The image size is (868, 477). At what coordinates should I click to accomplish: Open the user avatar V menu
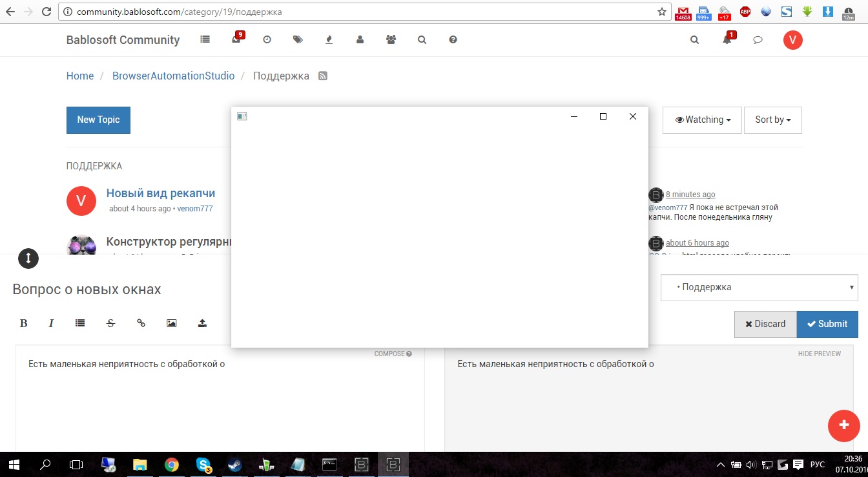click(x=792, y=40)
